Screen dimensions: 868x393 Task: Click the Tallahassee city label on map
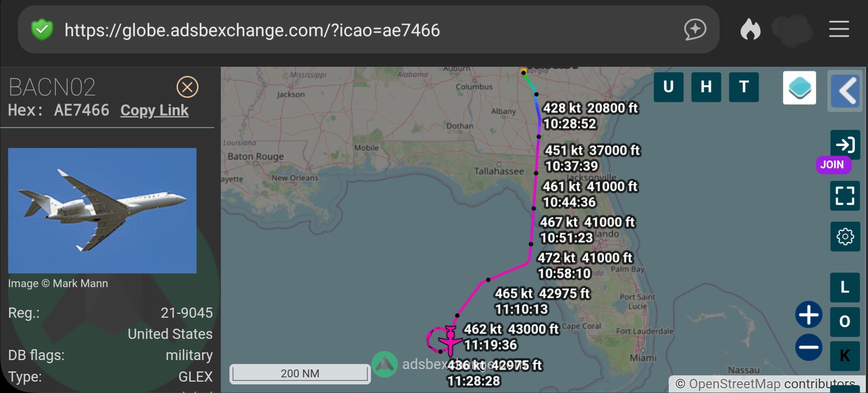coord(499,171)
